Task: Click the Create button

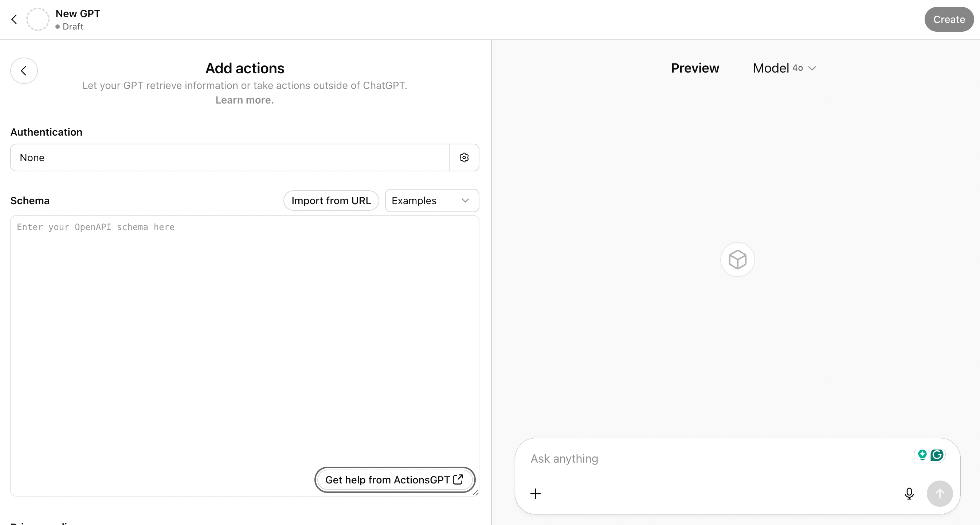Action: tap(949, 19)
